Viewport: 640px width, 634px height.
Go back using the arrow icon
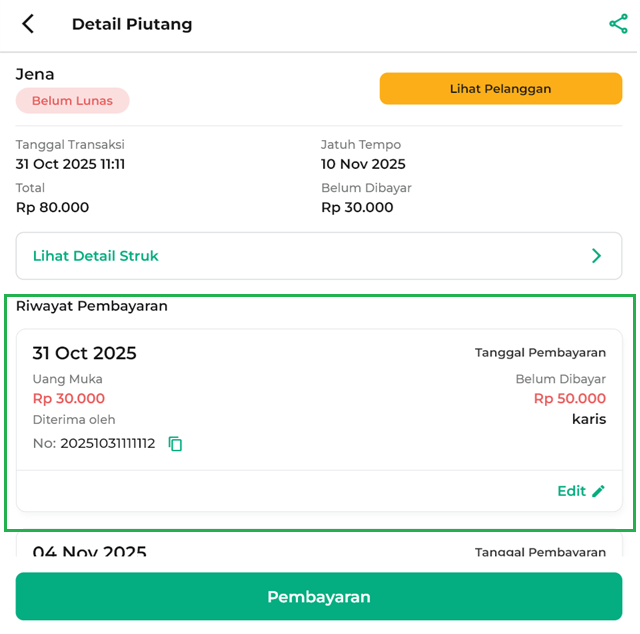[28, 24]
